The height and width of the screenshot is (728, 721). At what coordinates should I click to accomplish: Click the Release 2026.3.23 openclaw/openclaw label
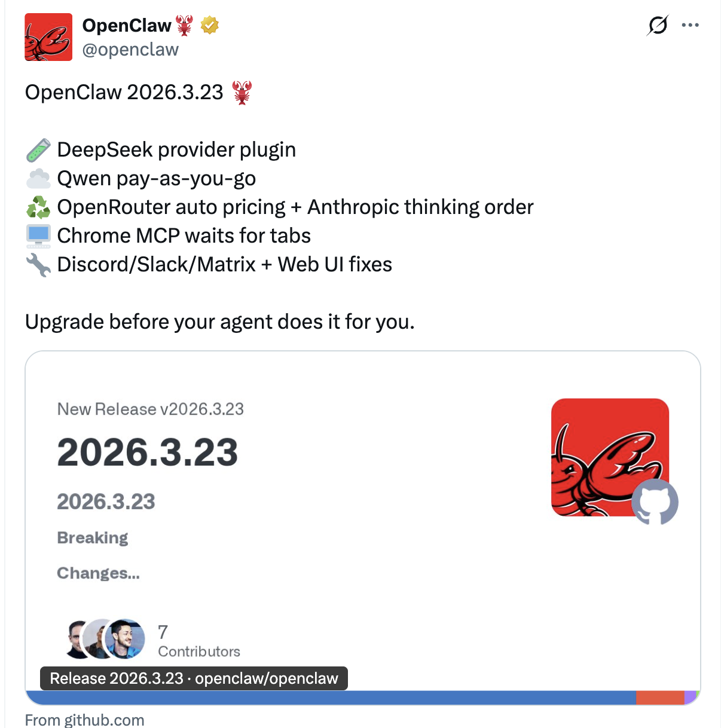[194, 678]
